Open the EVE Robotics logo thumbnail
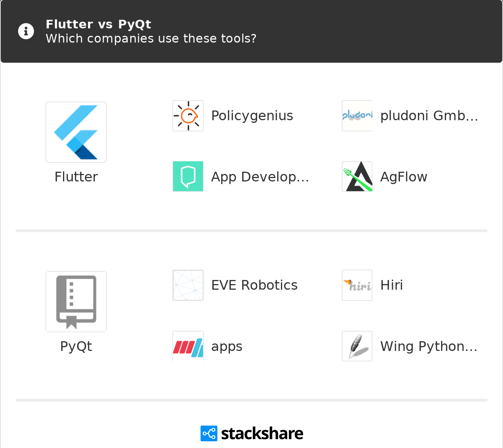The height and width of the screenshot is (448, 503). 188,285
